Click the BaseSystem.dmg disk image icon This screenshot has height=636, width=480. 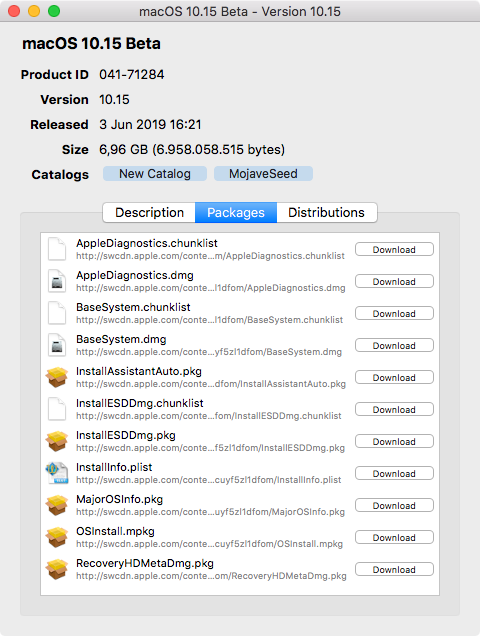click(x=57, y=345)
